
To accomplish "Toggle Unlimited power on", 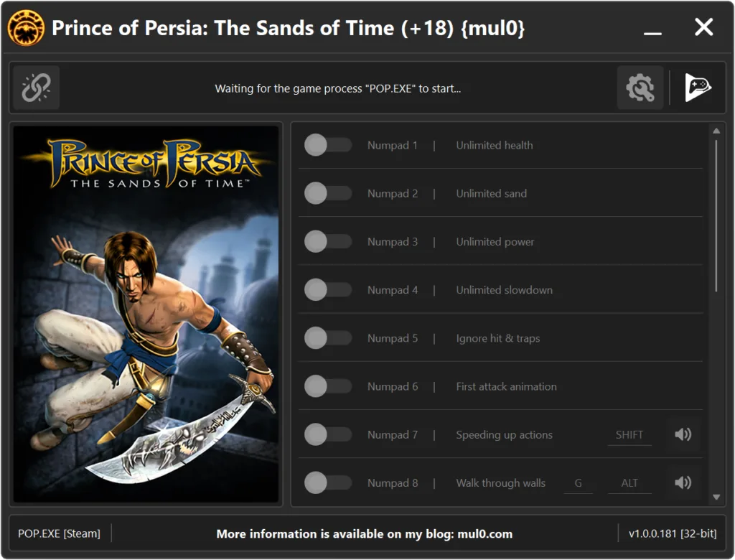I will click(x=328, y=241).
